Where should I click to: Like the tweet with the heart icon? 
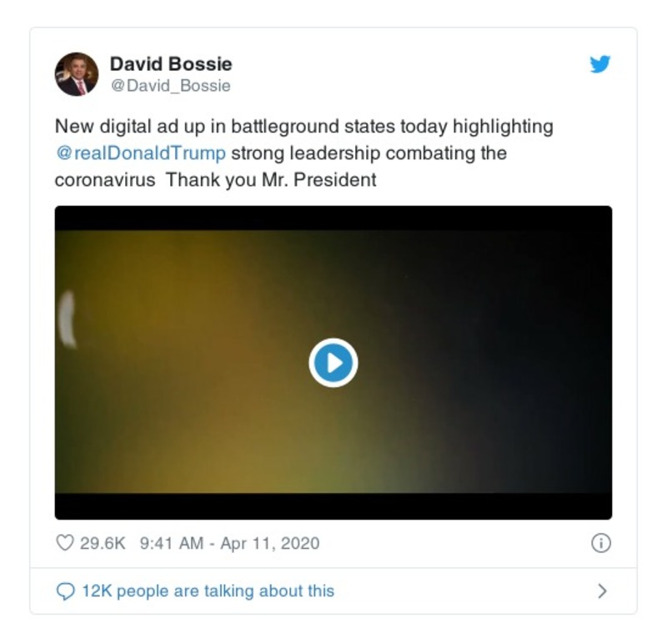(65, 543)
